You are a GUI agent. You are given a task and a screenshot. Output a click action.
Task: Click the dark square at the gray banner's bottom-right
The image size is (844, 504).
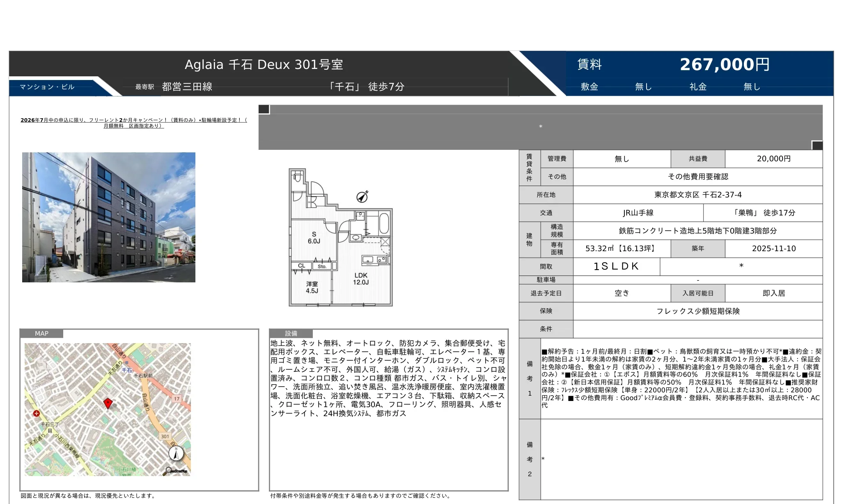pyautogui.click(x=817, y=145)
